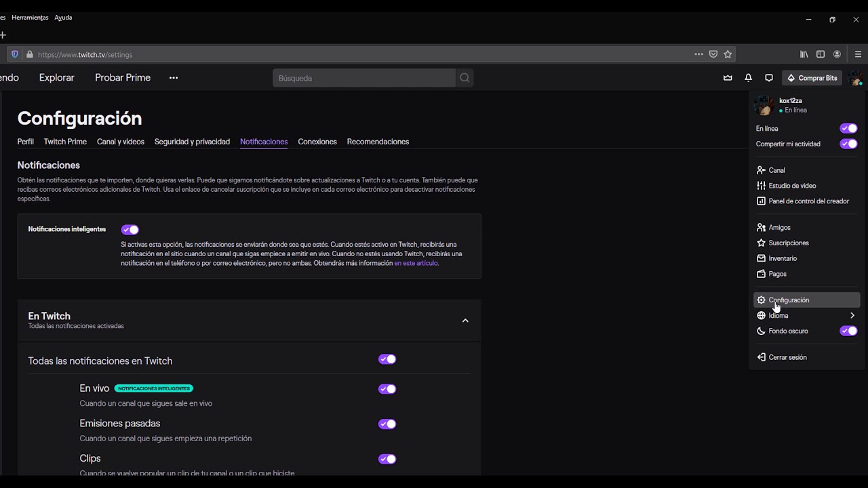The width and height of the screenshot is (868, 488).
Task: Open the Herramientas menu
Action: click(30, 18)
